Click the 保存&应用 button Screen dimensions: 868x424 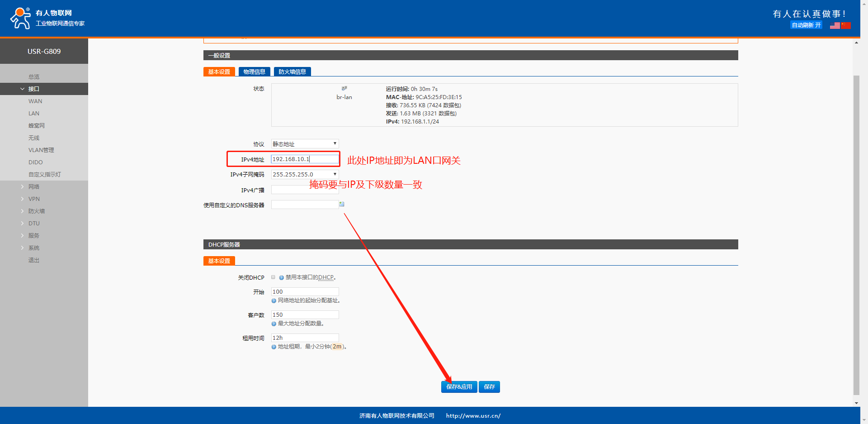coord(459,387)
